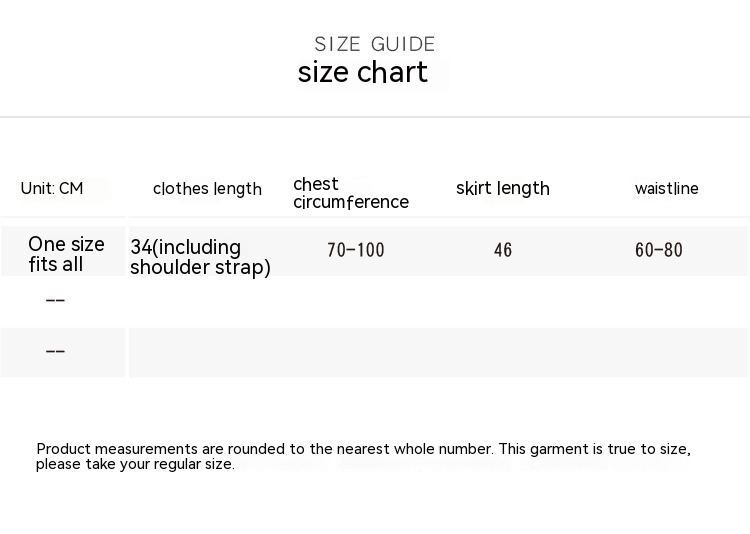Click the empty gray cell beside lower dashes
Viewport: 750px width, 534px height.
coord(438,352)
